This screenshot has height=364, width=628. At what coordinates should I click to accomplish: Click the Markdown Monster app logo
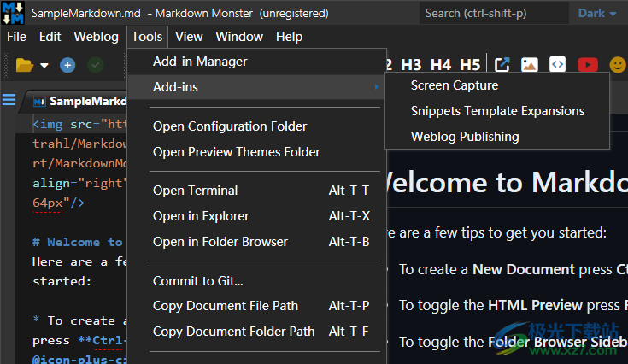[x=13, y=13]
